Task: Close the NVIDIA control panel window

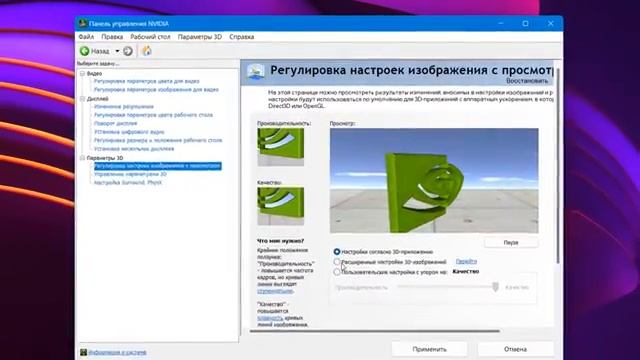Action: 551,24
